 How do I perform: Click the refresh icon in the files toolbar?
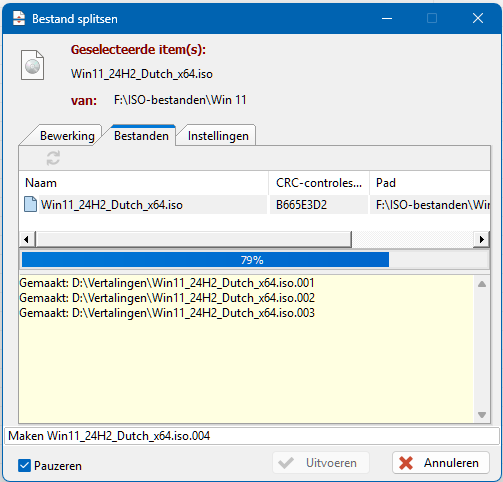53,158
